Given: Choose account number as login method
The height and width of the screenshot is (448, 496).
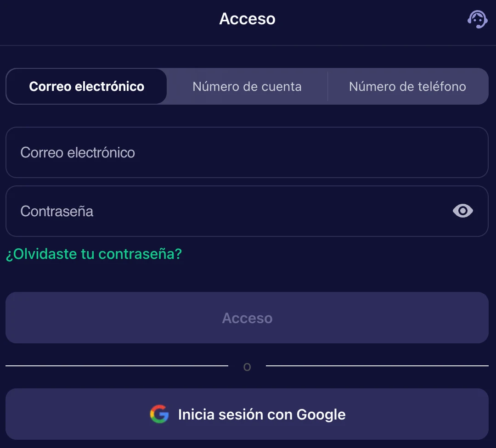Looking at the screenshot, I should click(247, 86).
